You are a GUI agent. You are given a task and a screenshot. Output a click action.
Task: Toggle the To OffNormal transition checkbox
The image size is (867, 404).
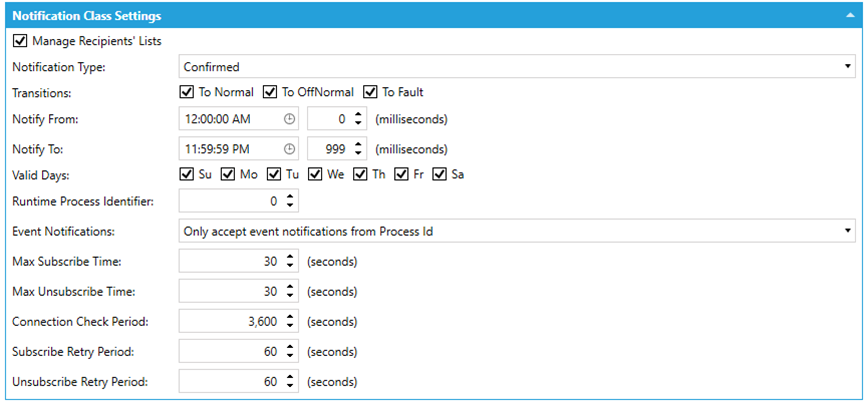pyautogui.click(x=270, y=92)
